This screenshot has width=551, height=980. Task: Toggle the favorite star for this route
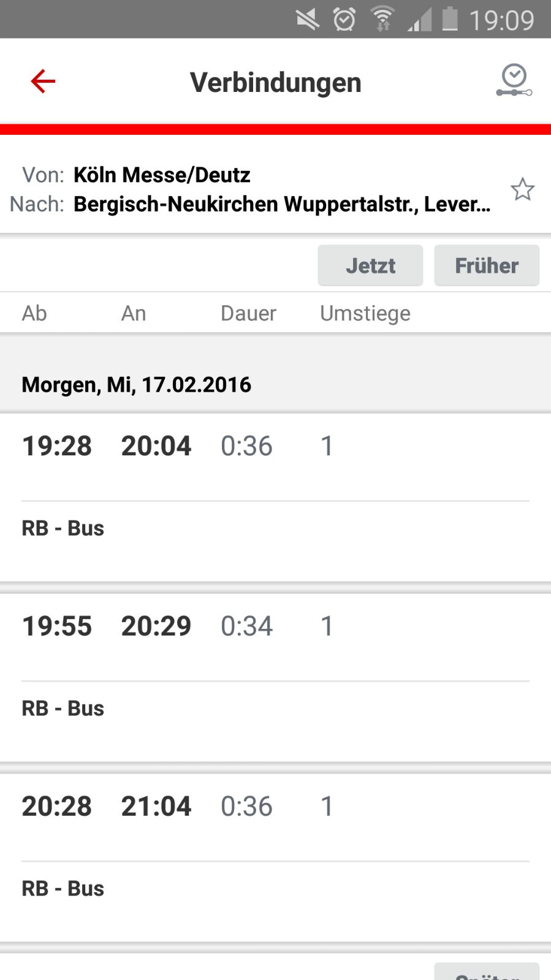(522, 189)
